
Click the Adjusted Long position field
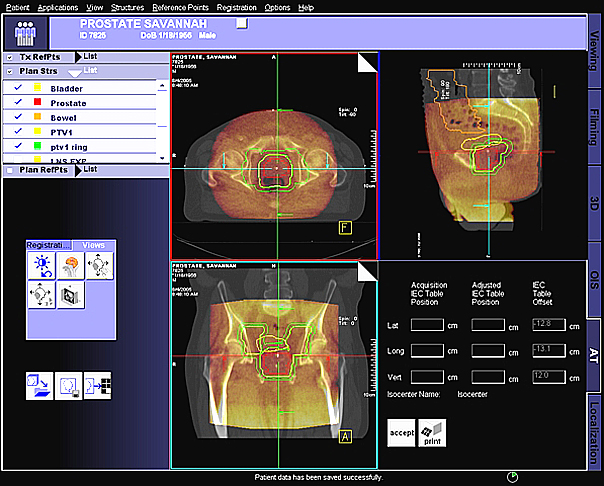[x=488, y=351]
